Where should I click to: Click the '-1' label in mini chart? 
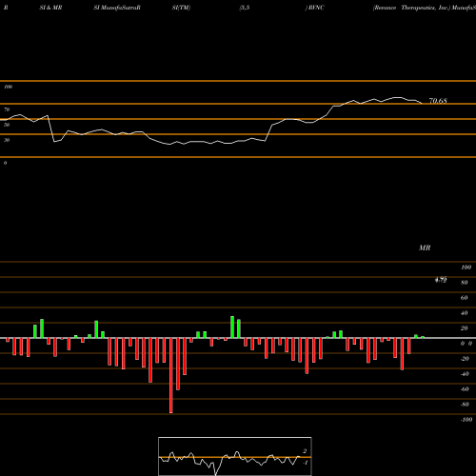(306, 463)
